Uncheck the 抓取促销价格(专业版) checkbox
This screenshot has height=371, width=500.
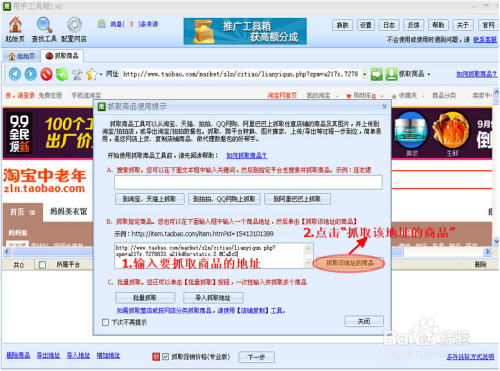[x=165, y=357]
